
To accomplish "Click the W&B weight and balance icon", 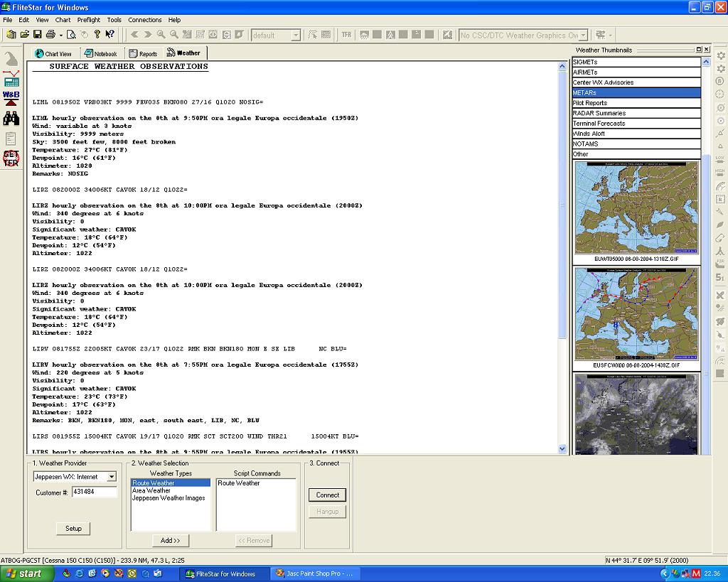I will [11, 98].
